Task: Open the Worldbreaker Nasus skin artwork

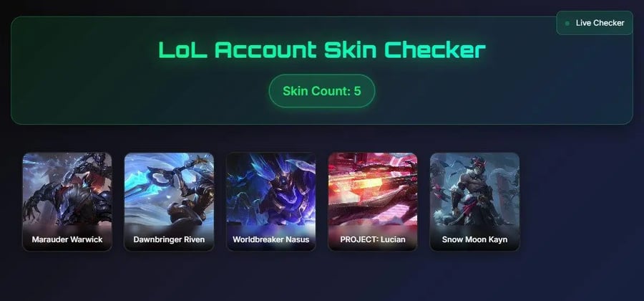Action: 270,189
